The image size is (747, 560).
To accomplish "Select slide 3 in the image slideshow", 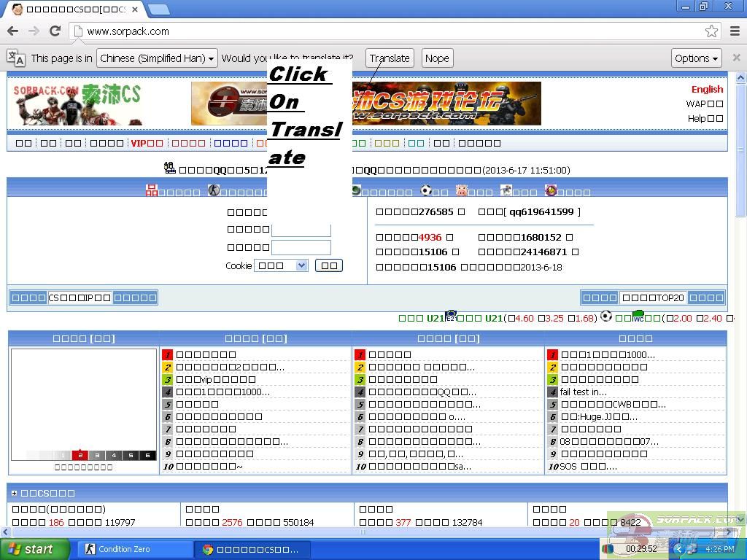I will click(x=97, y=455).
